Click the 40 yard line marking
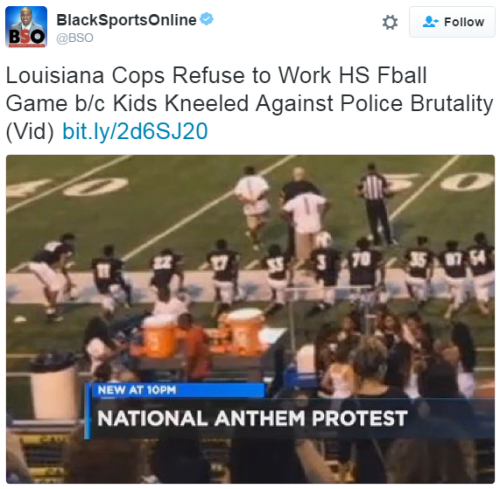 (x=68, y=187)
